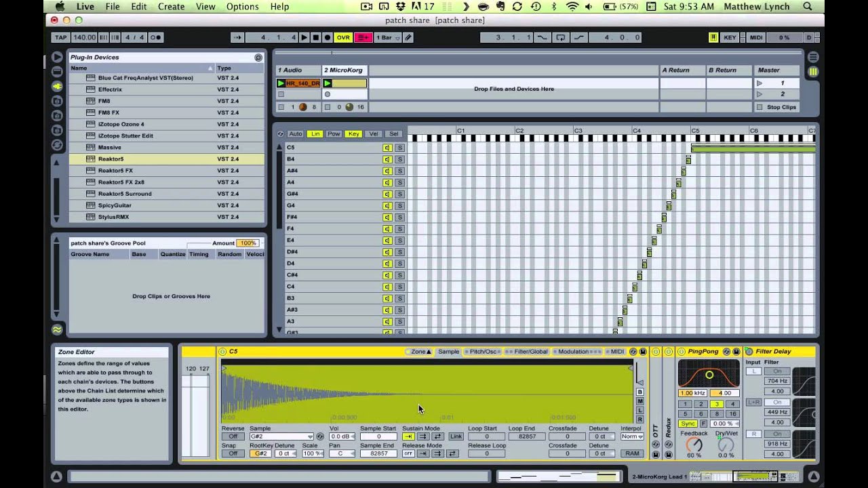
Task: Click the Lin zone button
Action: [315, 134]
